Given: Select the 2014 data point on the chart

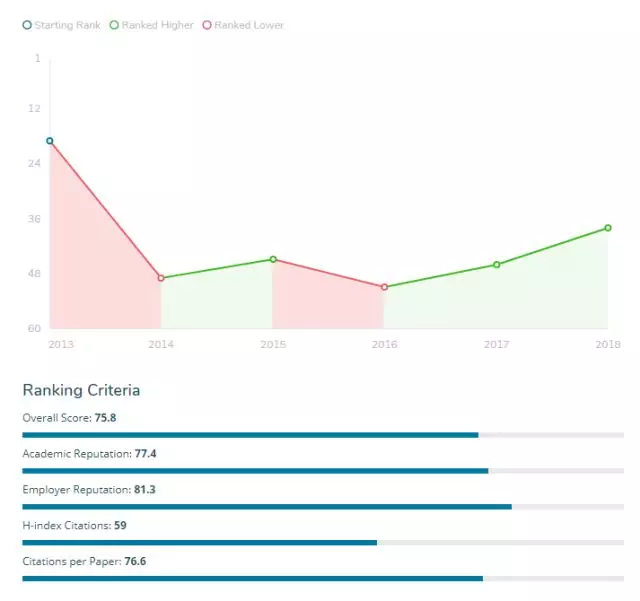Looking at the screenshot, I should click(x=161, y=278).
